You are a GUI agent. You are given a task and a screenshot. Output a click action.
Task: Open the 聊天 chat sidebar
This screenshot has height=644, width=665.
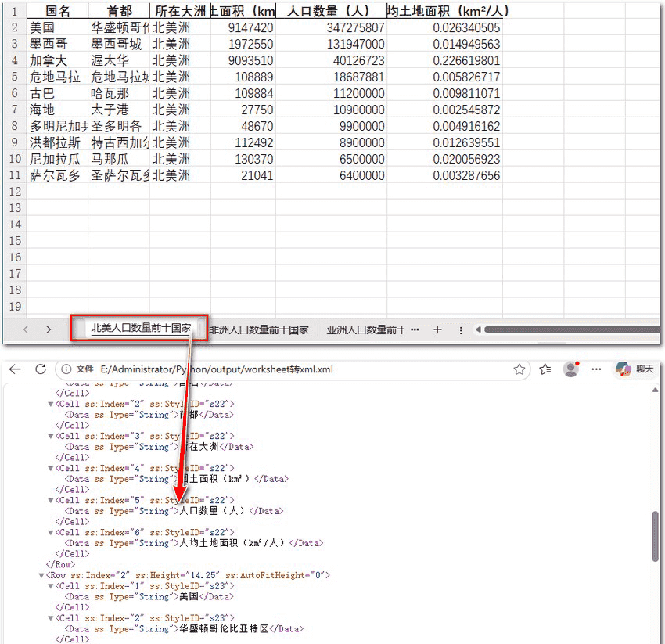(635, 369)
